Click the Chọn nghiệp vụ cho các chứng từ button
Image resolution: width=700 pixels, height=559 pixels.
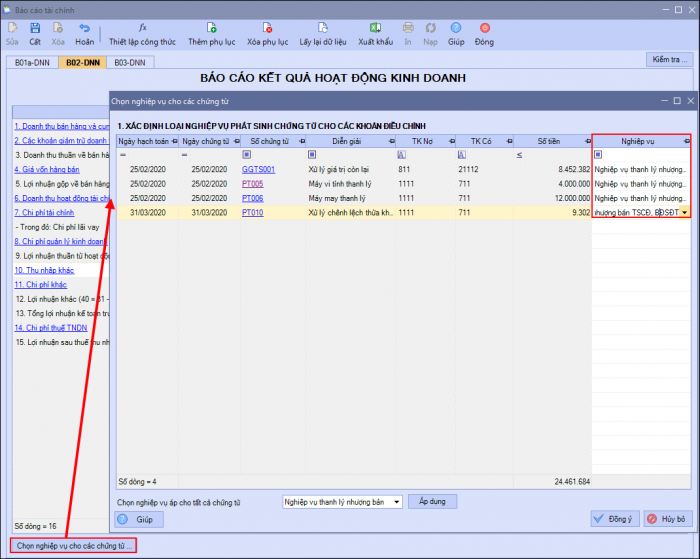coord(74,546)
